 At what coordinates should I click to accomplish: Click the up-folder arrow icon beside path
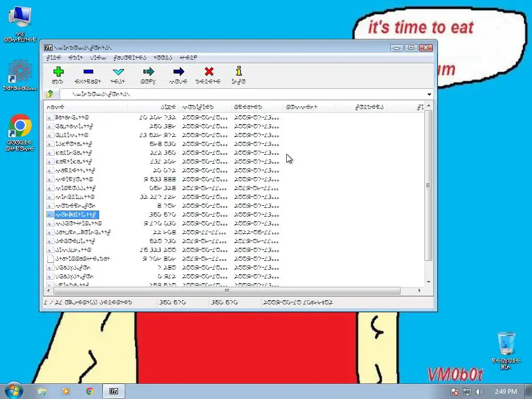point(50,94)
